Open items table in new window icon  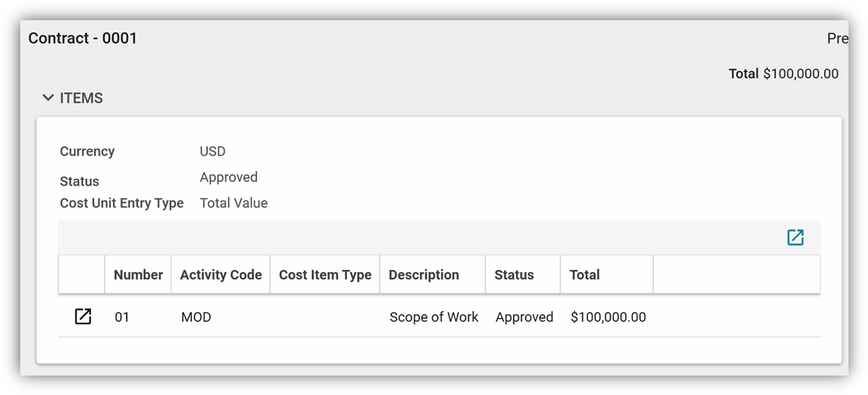(795, 237)
